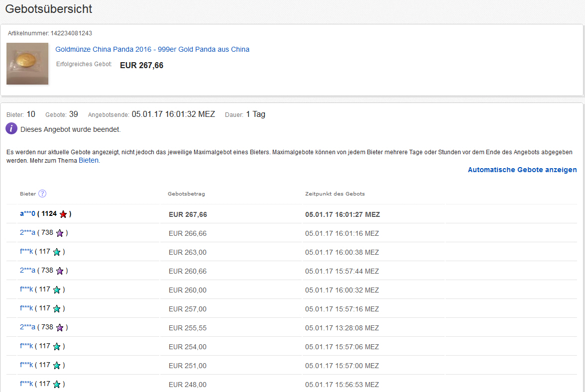Click purple star in EUR 266,66 row
585x392 pixels.
pyautogui.click(x=60, y=233)
